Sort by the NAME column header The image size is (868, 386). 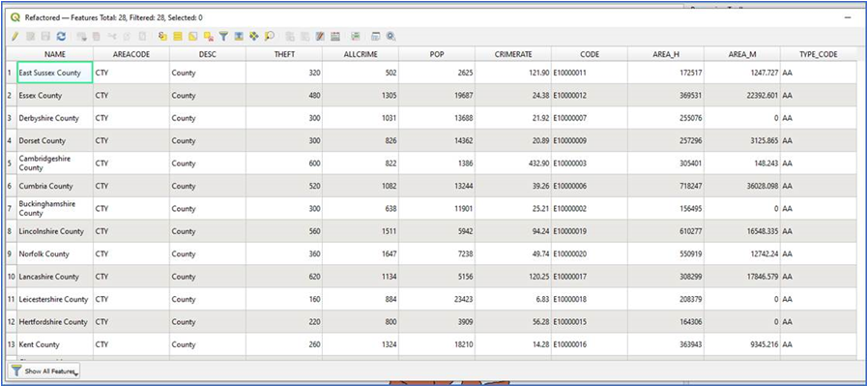(55, 54)
